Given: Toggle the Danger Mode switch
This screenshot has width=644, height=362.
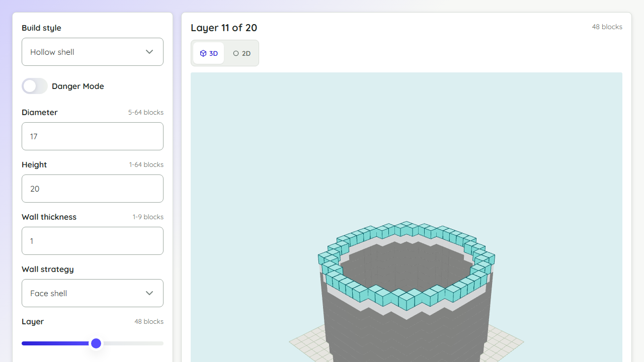Looking at the screenshot, I should coord(35,86).
